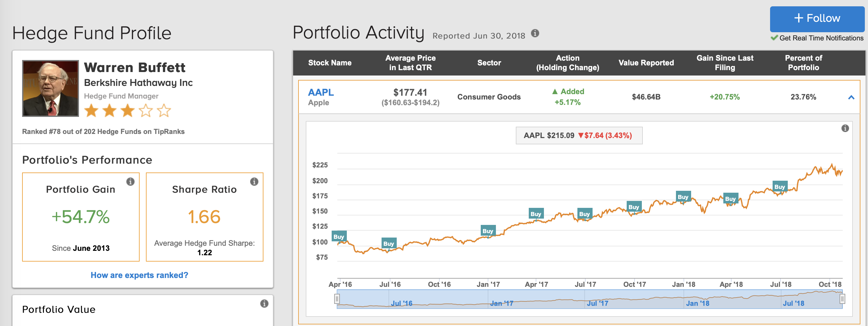Click the Consumer Goods sector cell

489,97
